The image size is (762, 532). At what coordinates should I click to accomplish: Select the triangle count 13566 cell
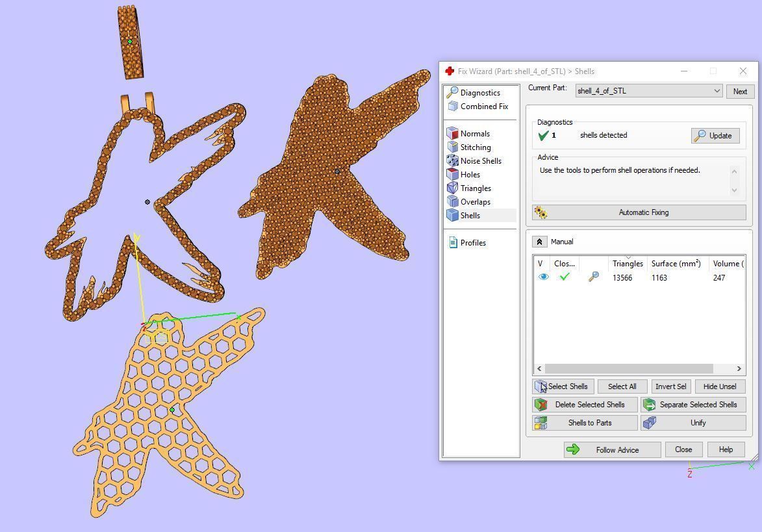(622, 277)
